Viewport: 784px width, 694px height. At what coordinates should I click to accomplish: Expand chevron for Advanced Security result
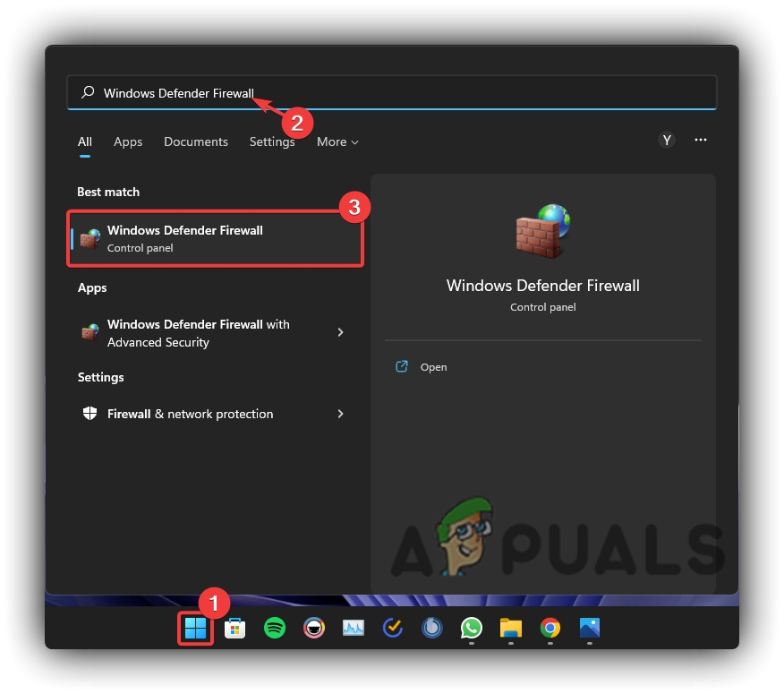pos(340,332)
